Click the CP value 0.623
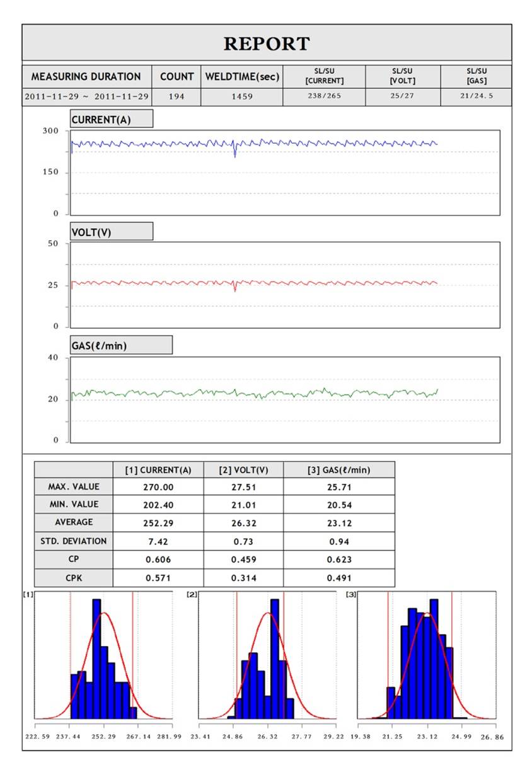Screen dimensions: 532x762 coord(339,560)
